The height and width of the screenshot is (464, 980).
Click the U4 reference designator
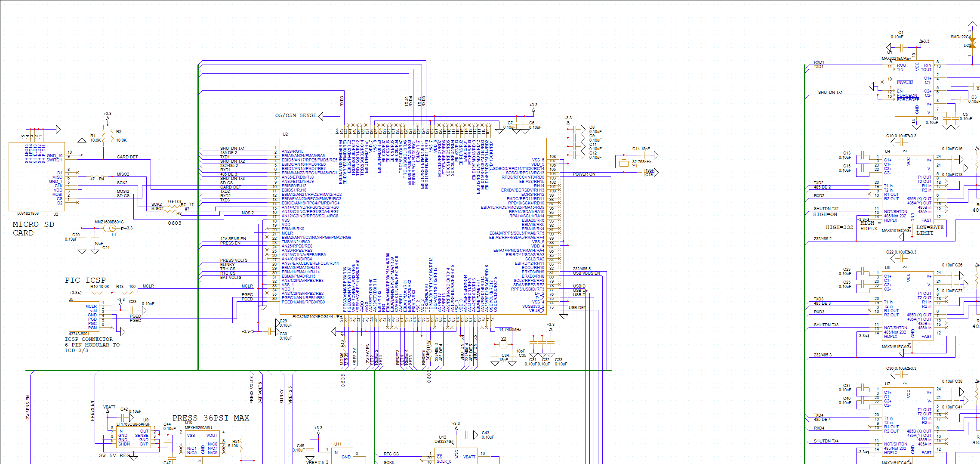point(888,152)
